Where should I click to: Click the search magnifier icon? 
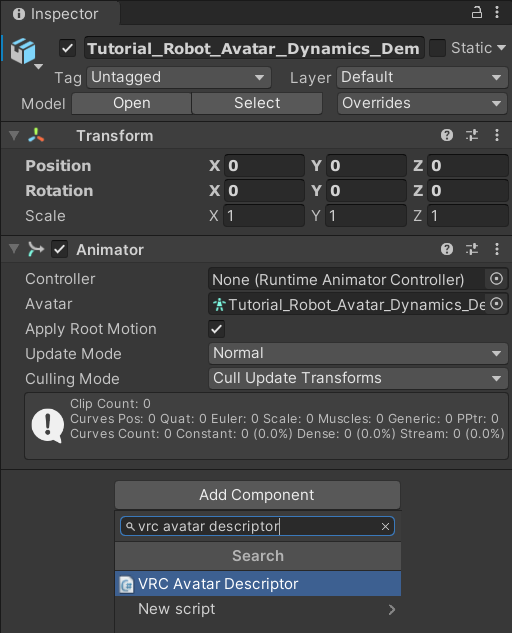130,526
